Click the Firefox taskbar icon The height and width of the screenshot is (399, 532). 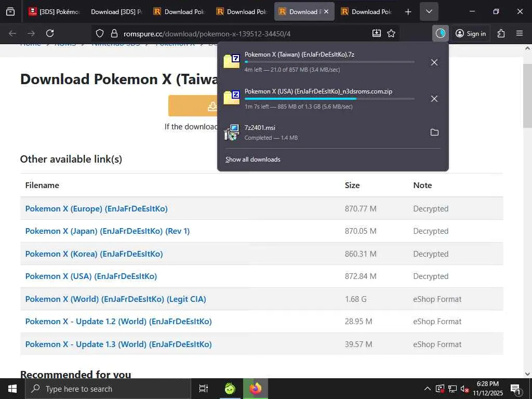256,389
